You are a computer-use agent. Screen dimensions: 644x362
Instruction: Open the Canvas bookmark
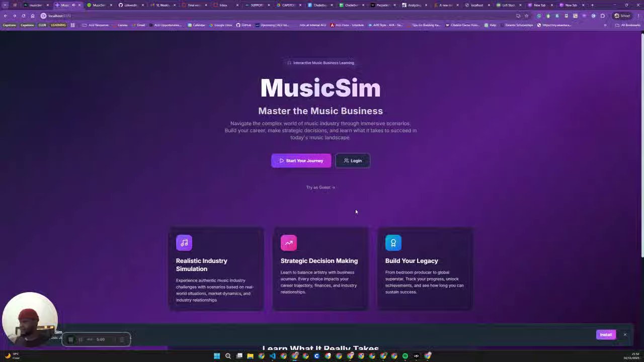coord(120,25)
